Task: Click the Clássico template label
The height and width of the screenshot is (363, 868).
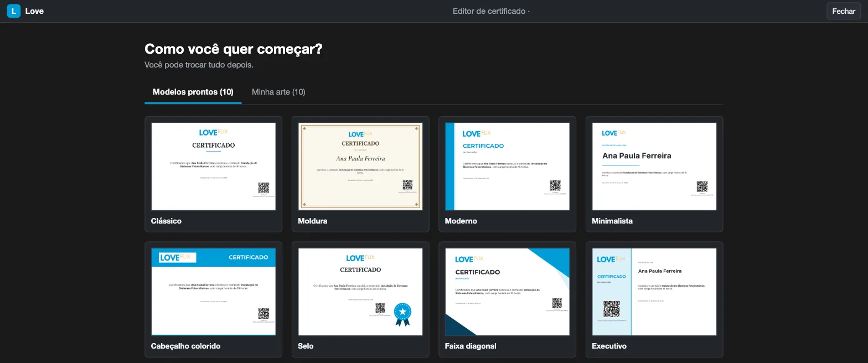Action: pyautogui.click(x=166, y=221)
